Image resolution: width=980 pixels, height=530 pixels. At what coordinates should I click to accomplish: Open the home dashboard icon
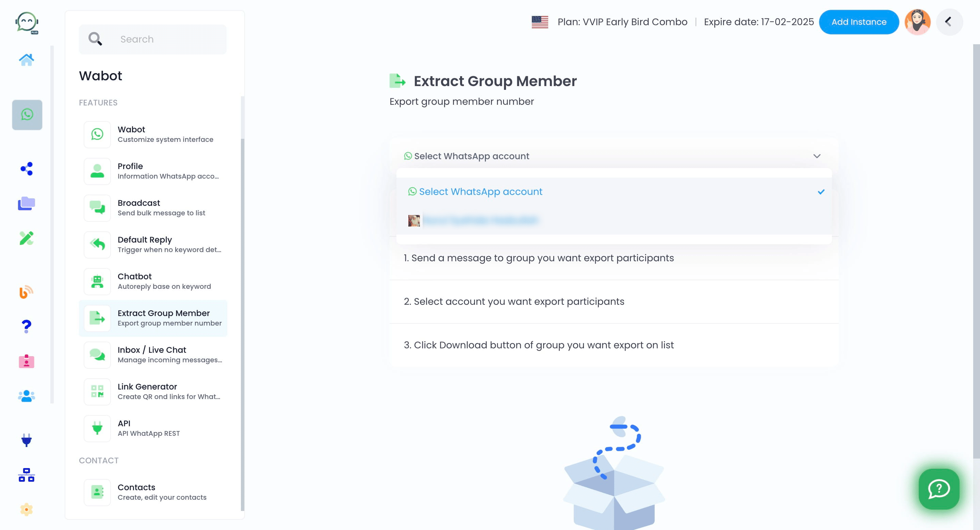(x=26, y=60)
